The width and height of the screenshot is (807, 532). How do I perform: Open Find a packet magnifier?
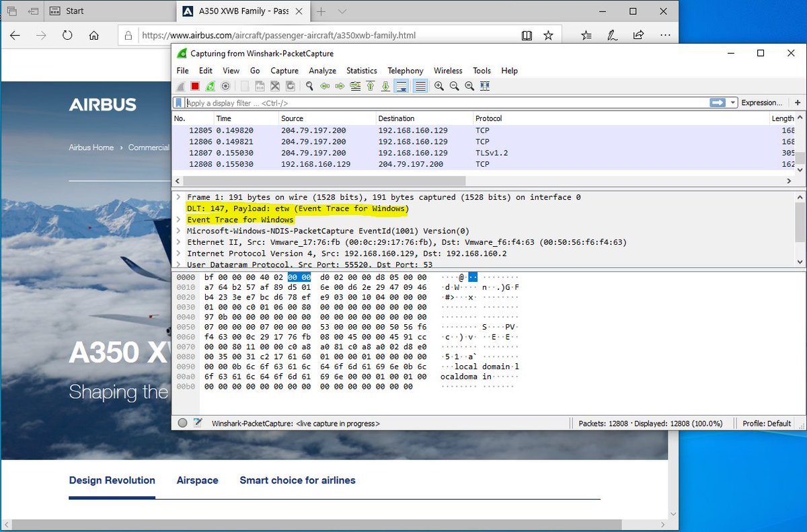(x=309, y=86)
